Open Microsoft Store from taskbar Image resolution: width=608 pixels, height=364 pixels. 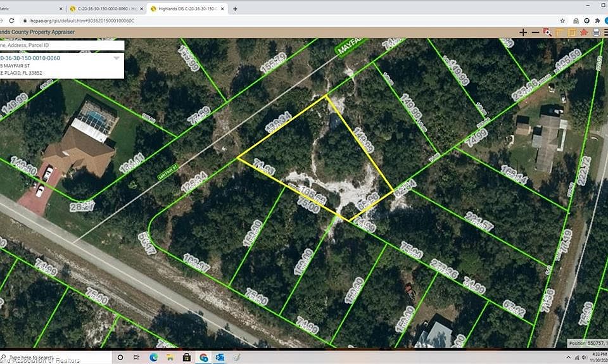click(x=186, y=357)
